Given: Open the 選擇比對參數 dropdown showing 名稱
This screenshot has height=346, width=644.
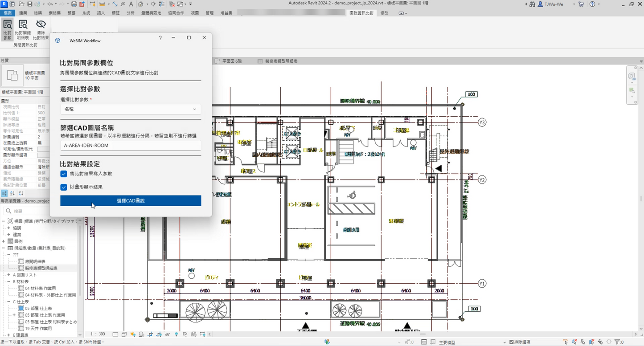Looking at the screenshot, I should pos(131,109).
